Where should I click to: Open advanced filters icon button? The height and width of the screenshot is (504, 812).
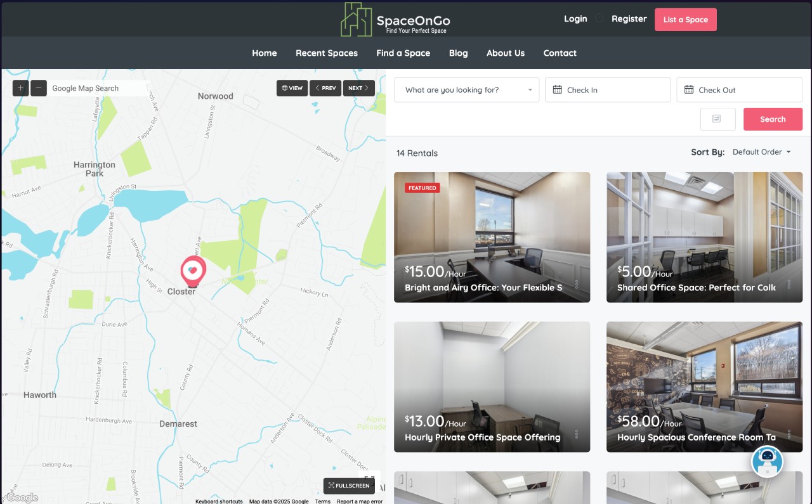coord(717,119)
